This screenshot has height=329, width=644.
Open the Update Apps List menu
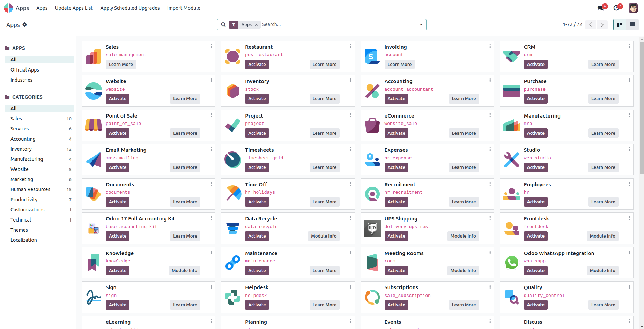tap(74, 8)
